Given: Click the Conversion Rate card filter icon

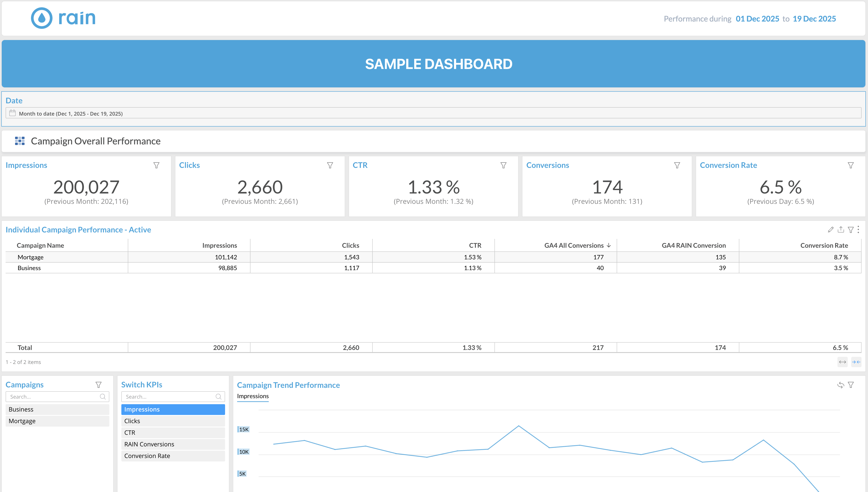Looking at the screenshot, I should pos(850,165).
